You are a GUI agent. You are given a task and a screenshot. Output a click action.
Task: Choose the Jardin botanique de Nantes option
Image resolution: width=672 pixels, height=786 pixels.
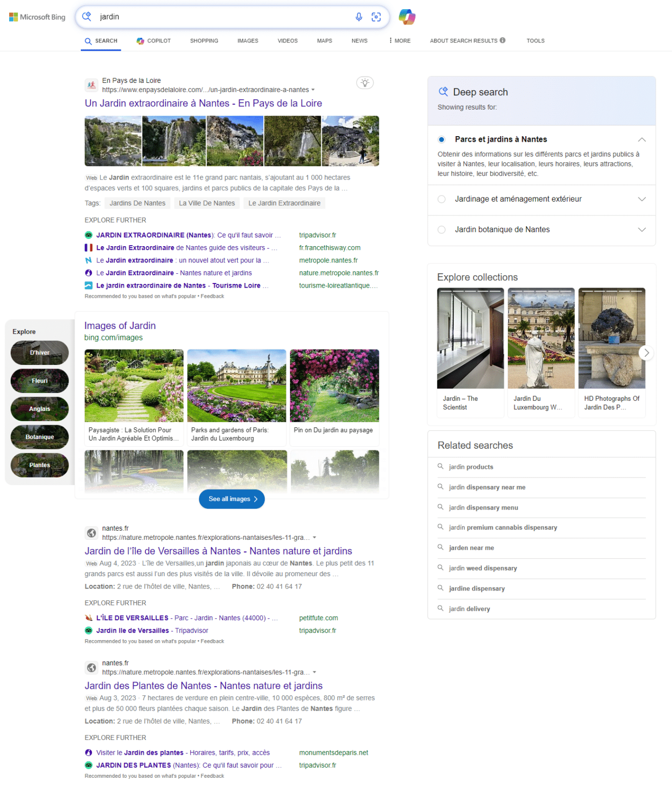[441, 230]
